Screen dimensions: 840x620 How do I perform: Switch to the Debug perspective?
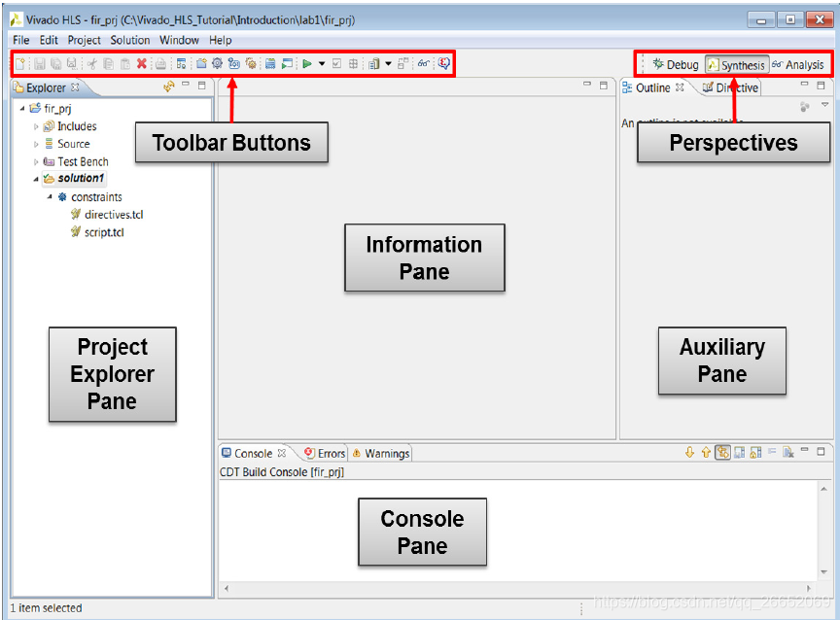pyautogui.click(x=676, y=65)
